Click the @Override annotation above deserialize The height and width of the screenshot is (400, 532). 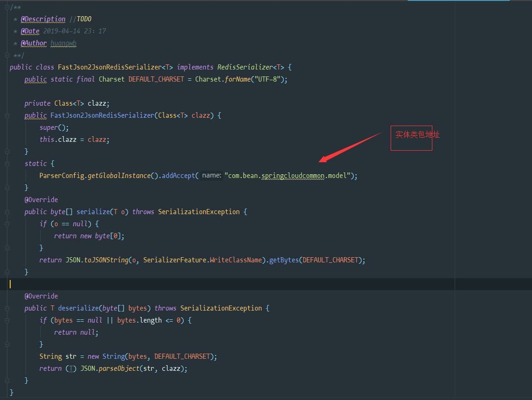[x=41, y=296]
